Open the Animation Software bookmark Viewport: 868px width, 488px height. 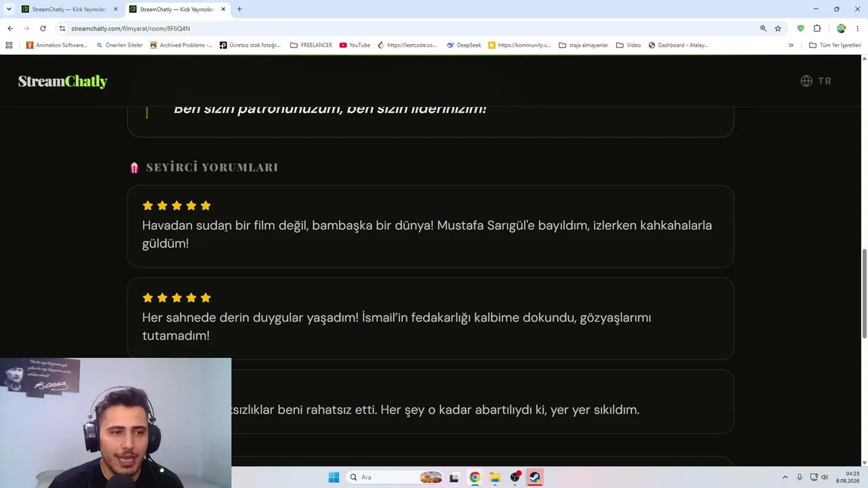[57, 45]
